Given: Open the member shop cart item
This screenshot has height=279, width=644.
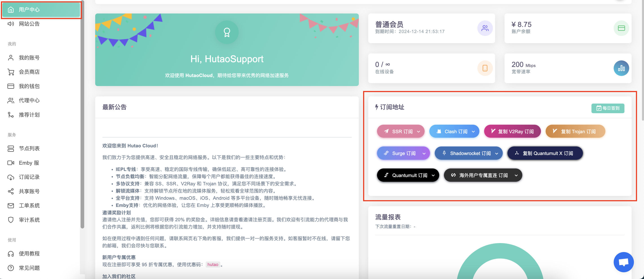Looking at the screenshot, I should 29,72.
